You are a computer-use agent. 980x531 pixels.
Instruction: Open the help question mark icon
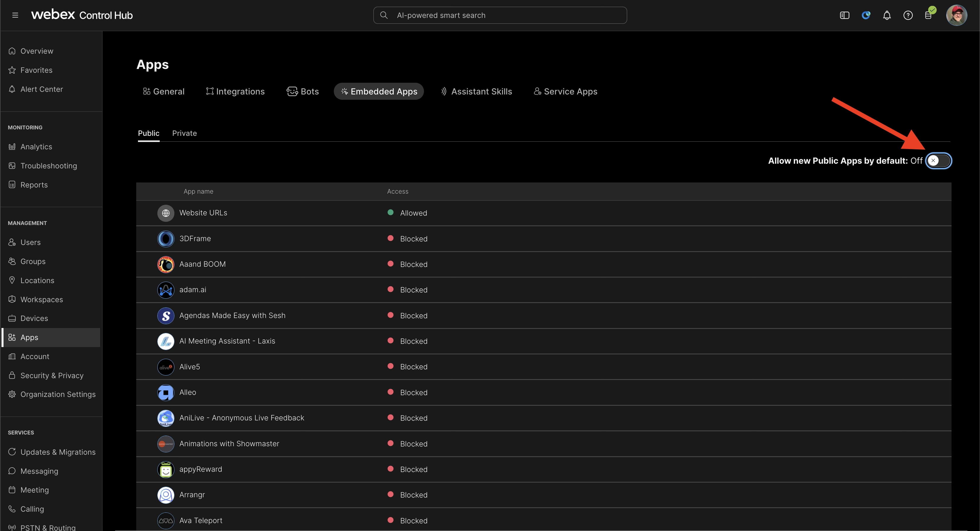(x=908, y=15)
